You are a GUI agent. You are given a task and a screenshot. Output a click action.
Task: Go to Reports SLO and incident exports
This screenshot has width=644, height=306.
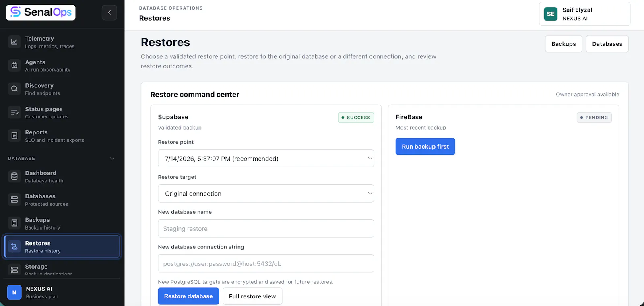62,136
